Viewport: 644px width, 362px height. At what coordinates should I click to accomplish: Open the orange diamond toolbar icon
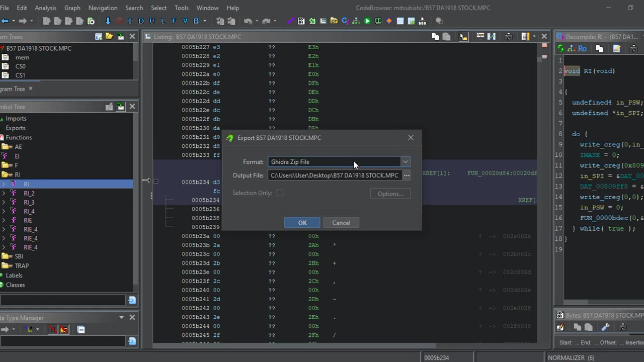[x=389, y=21]
